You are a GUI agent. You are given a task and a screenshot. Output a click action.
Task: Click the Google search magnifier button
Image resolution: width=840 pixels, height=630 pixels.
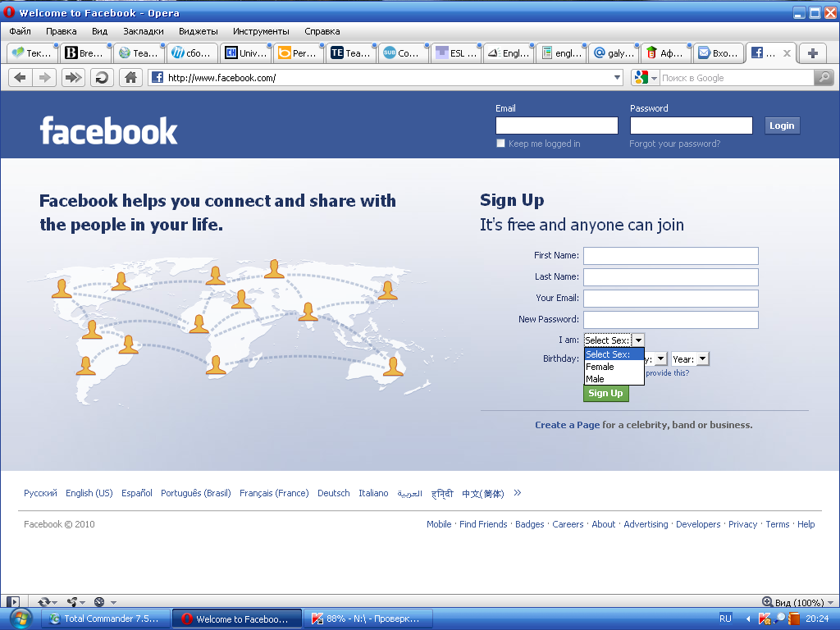click(824, 78)
